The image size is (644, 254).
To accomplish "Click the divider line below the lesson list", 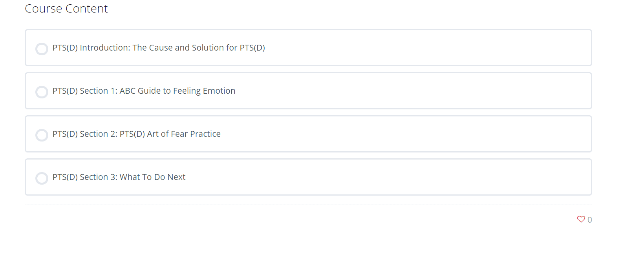I will [x=308, y=204].
